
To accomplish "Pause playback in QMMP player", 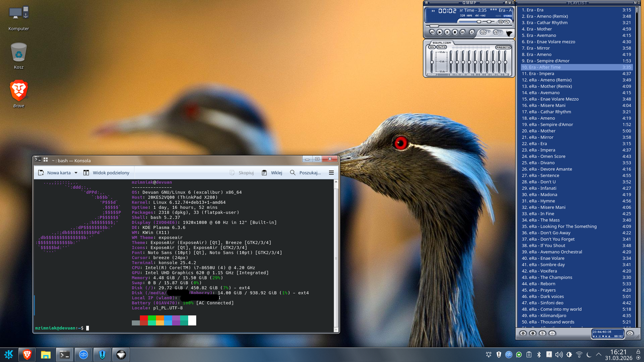I will coord(447,32).
